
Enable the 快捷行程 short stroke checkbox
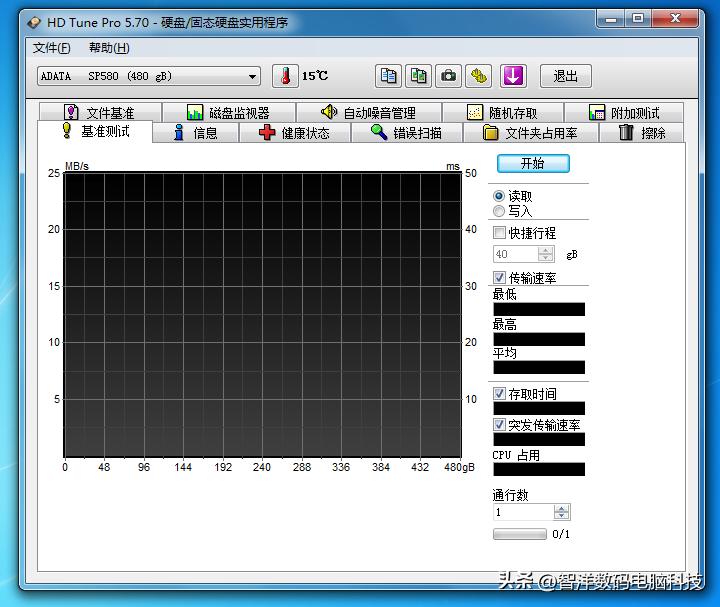(500, 233)
